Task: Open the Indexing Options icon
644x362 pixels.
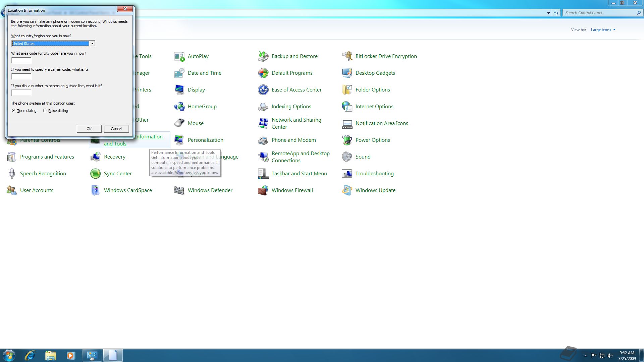Action: coord(263,107)
